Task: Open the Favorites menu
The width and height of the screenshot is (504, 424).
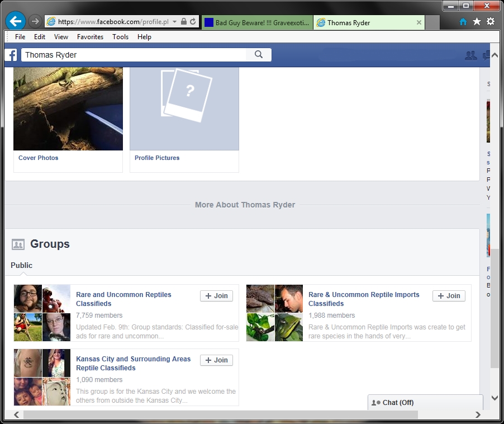Action: (x=90, y=37)
